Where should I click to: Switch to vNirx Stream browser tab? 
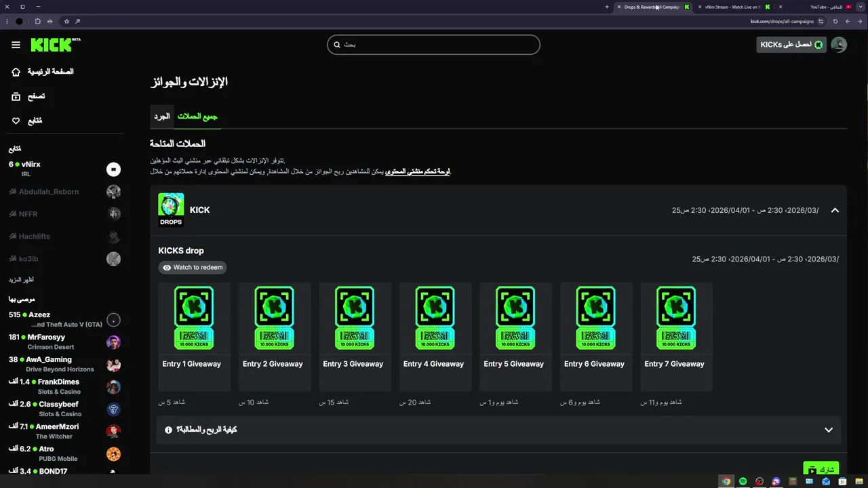[x=734, y=7]
